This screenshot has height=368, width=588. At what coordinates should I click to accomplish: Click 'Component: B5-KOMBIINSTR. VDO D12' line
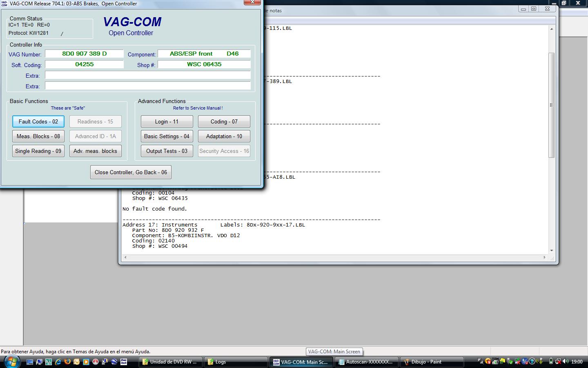pos(186,235)
